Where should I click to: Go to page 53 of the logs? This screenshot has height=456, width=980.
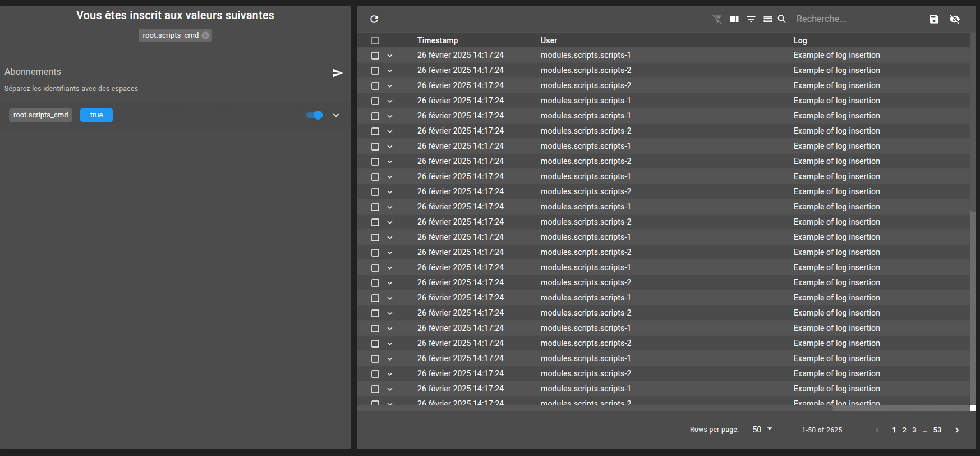click(x=937, y=430)
